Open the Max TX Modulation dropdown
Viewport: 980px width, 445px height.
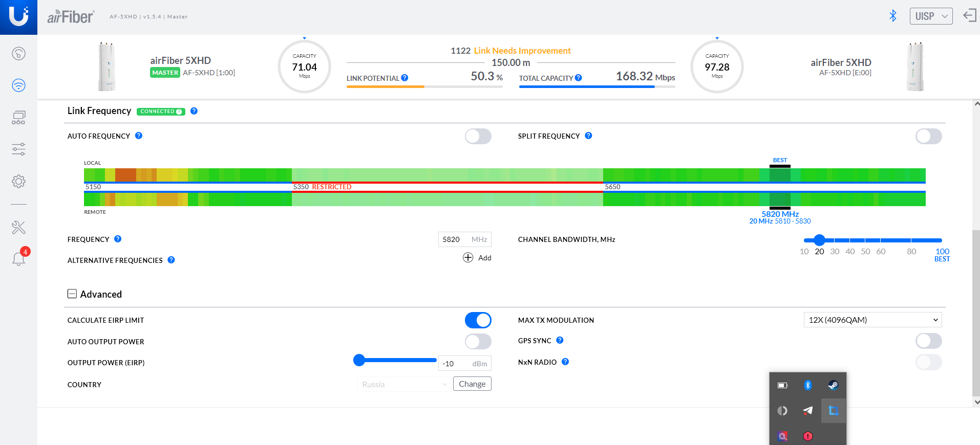tap(872, 320)
